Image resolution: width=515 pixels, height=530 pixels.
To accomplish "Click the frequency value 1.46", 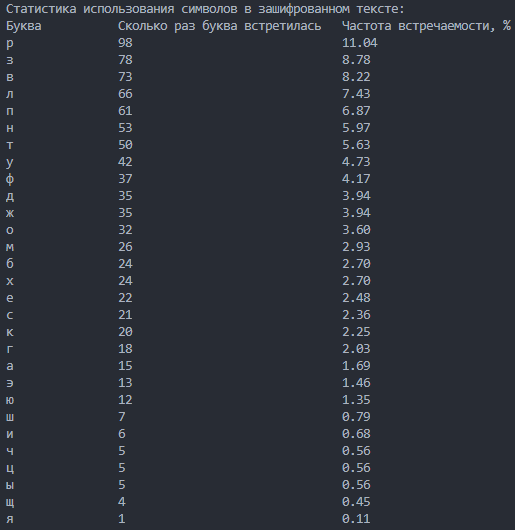I will (356, 383).
